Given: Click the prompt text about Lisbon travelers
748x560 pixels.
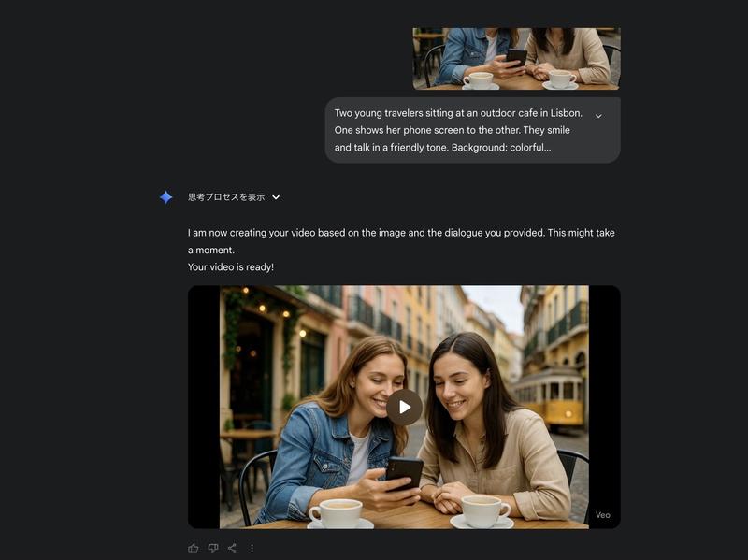Looking at the screenshot, I should (x=458, y=130).
